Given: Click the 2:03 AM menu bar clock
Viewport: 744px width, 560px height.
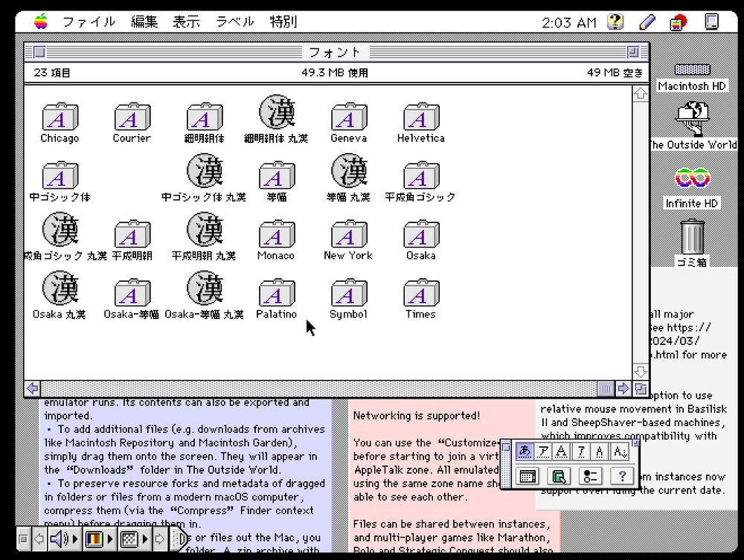Looking at the screenshot, I should 569,22.
